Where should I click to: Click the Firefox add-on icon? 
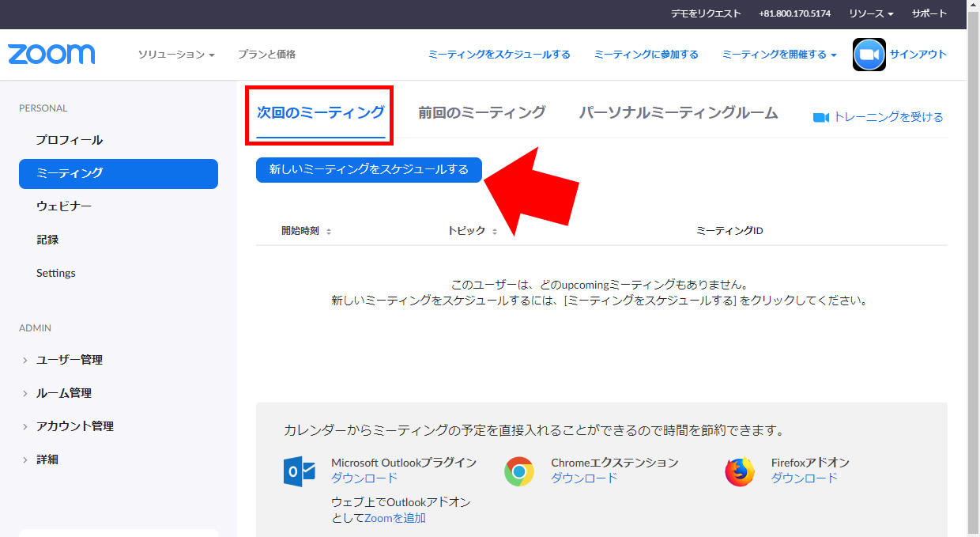740,471
